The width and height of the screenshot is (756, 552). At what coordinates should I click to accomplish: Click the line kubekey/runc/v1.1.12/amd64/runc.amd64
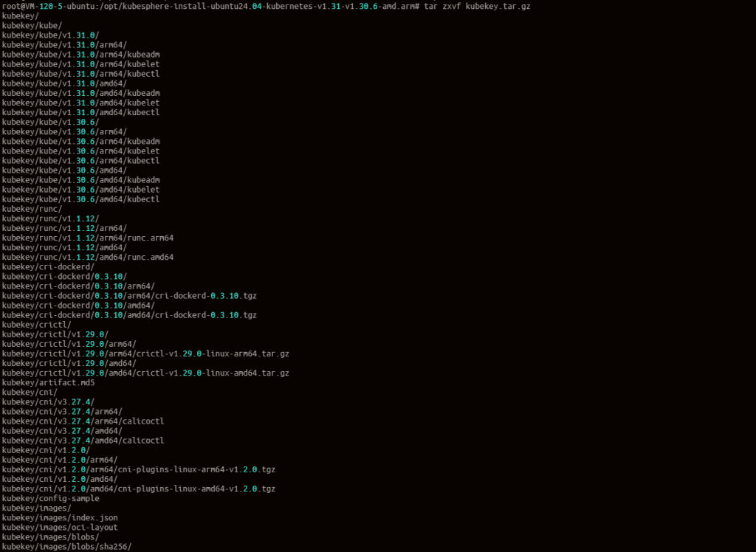[x=88, y=257]
